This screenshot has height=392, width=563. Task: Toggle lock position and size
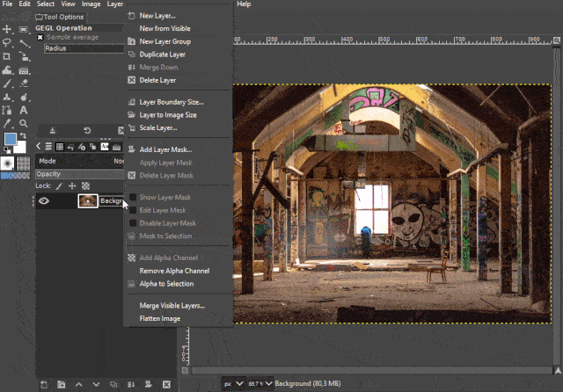pyautogui.click(x=72, y=185)
